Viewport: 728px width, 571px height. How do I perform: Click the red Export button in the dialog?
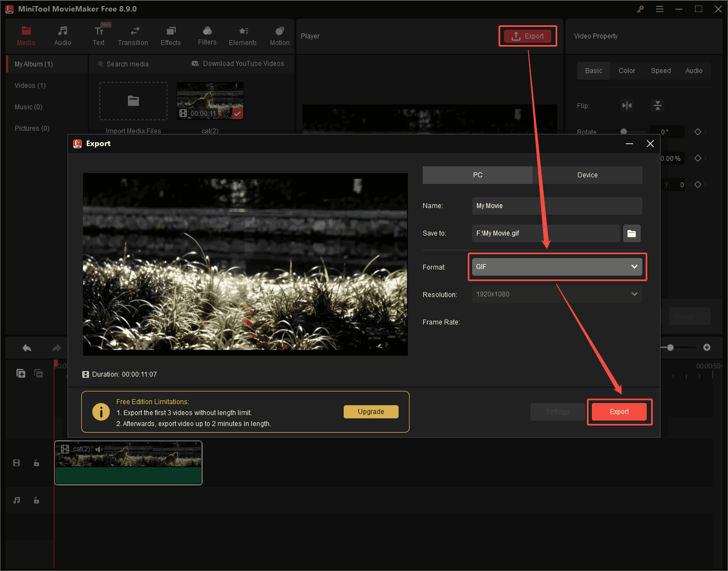pos(619,412)
